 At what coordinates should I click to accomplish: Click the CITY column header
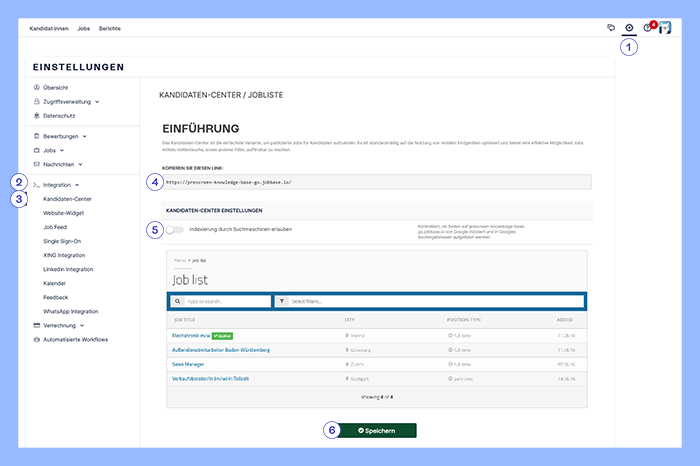point(350,320)
